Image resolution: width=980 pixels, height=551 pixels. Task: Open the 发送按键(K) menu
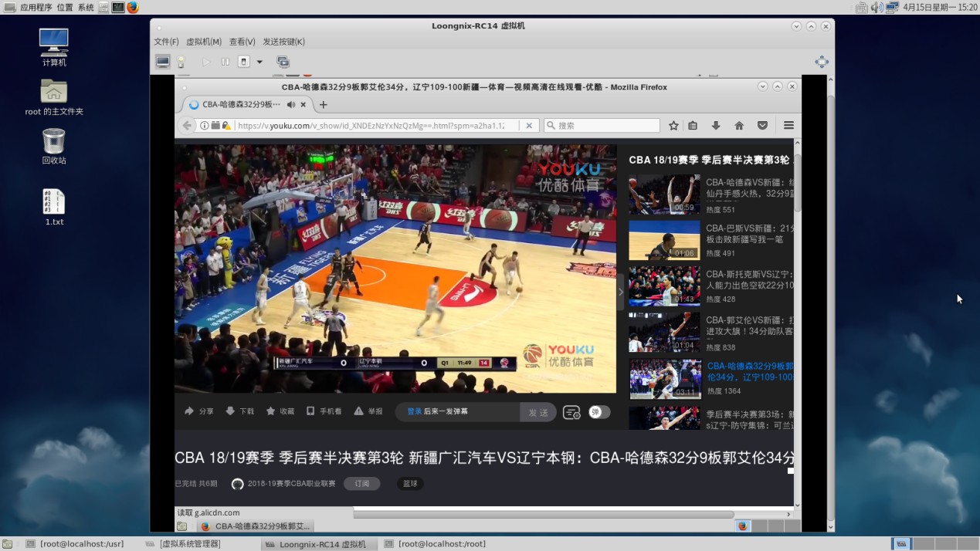click(284, 42)
